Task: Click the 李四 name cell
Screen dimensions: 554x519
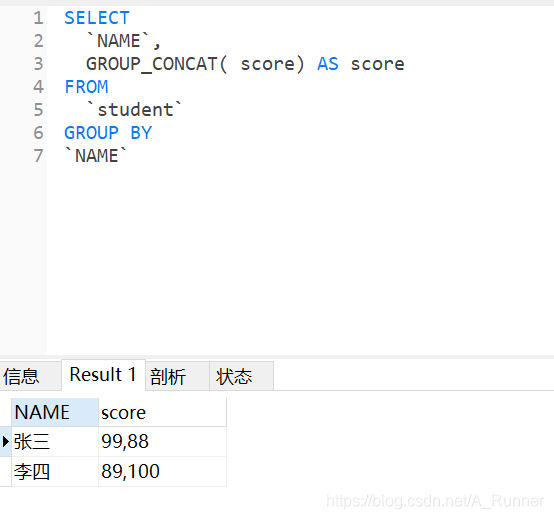Action: pyautogui.click(x=55, y=472)
